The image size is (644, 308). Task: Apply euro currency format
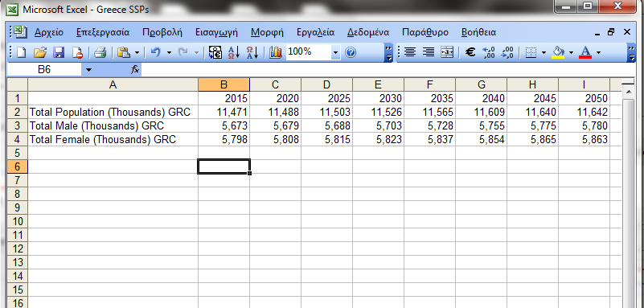[470, 52]
